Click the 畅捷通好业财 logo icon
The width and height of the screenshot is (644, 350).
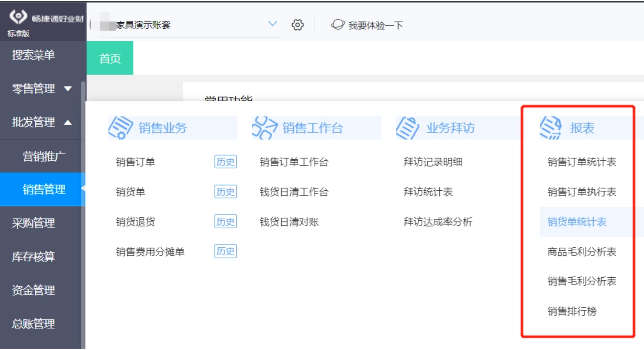tap(18, 16)
